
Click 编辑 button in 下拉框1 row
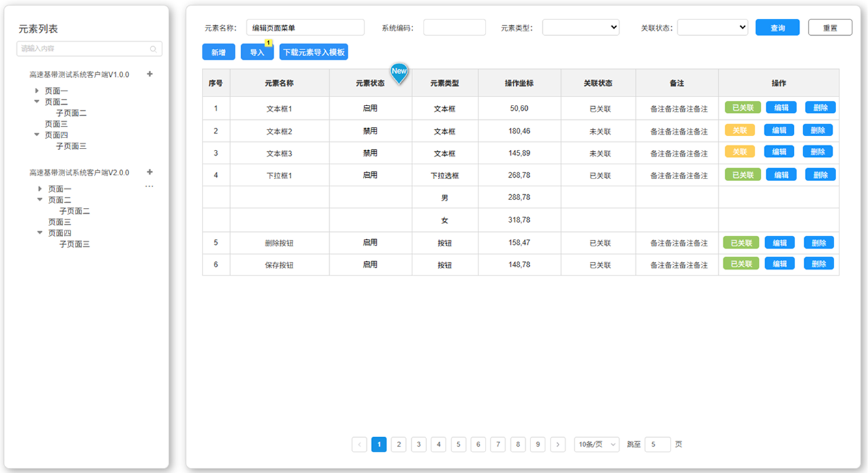(781, 175)
